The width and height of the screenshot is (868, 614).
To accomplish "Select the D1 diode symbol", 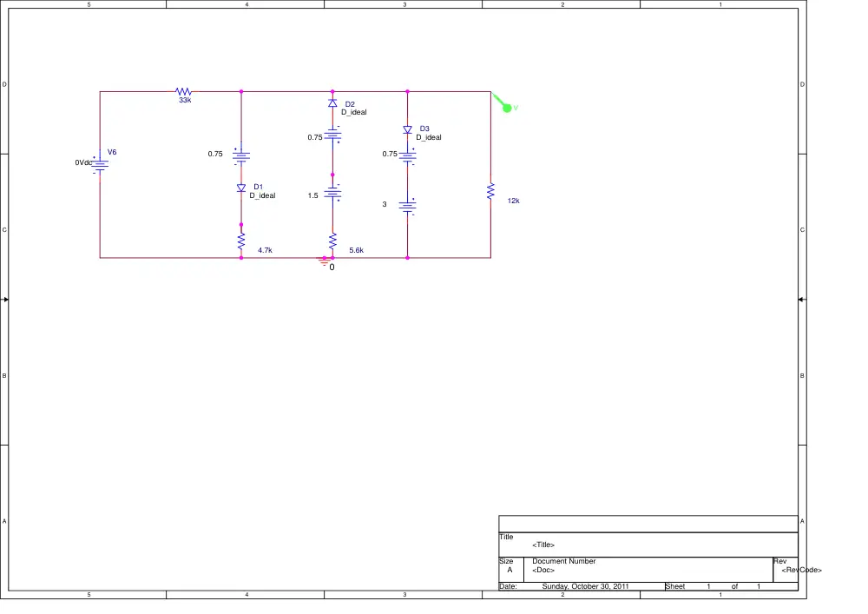I will point(241,188).
